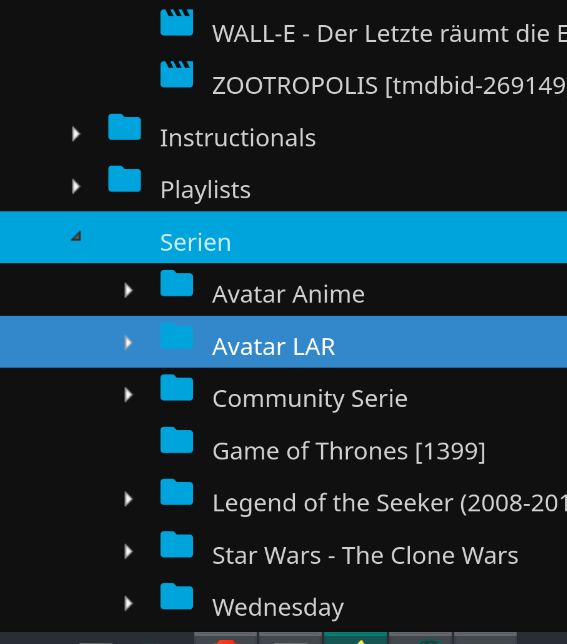Expand the Wednesday folder arrow
This screenshot has height=644, width=567.
pos(128,603)
